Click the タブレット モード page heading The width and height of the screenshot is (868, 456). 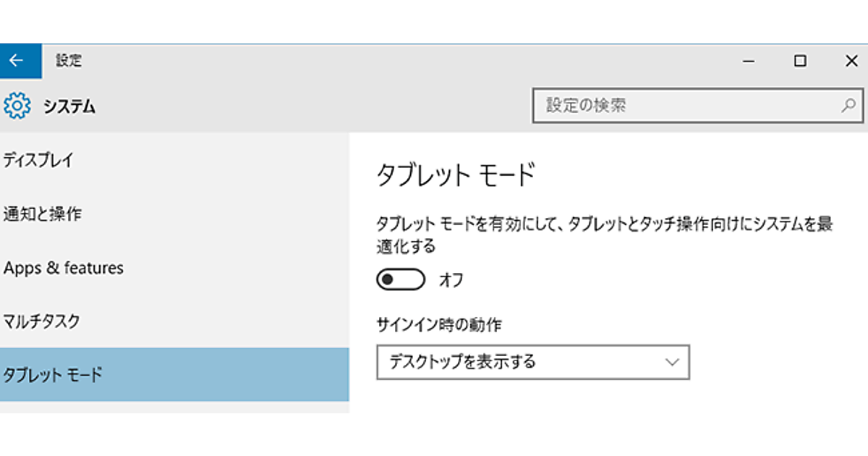coord(455,176)
